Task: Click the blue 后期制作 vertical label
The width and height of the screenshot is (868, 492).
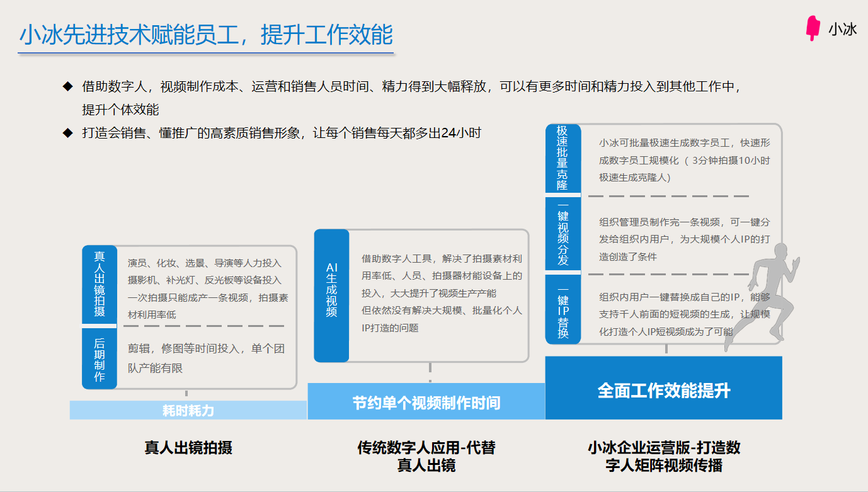Action: pyautogui.click(x=100, y=358)
